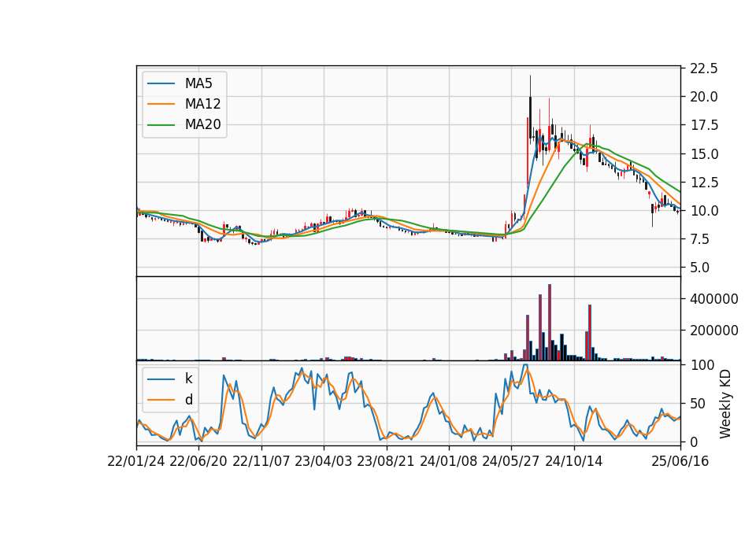The height and width of the screenshot is (543, 756).
Task: Click the 22/06/20 date label
Action: pos(198,462)
